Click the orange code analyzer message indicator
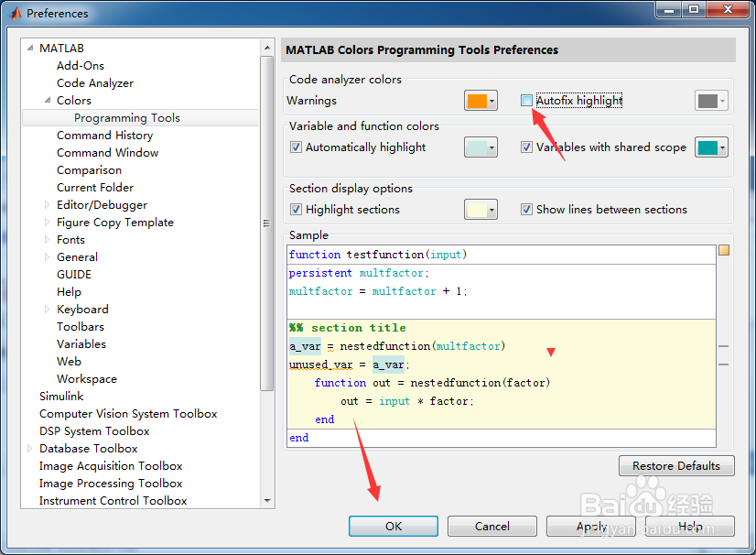Viewport: 756px width, 555px height. pos(724,250)
